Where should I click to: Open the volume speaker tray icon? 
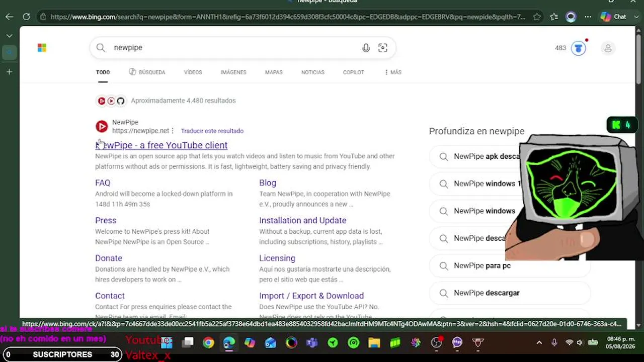tap(580, 343)
